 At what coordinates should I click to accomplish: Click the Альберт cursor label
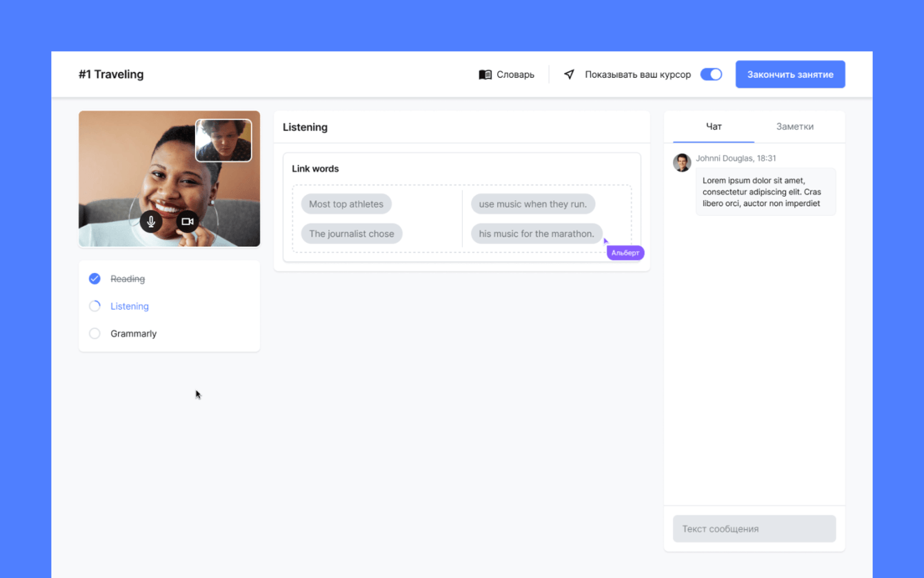tap(625, 253)
